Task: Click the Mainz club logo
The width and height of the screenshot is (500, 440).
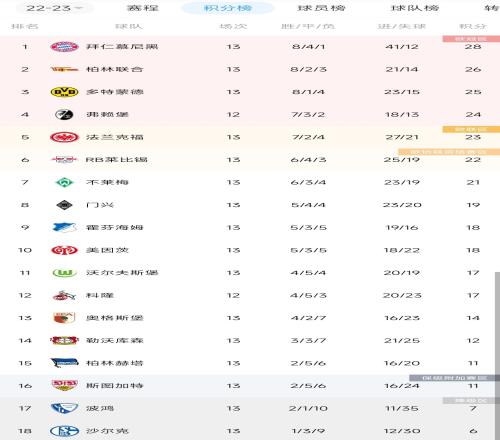Action: (x=64, y=250)
